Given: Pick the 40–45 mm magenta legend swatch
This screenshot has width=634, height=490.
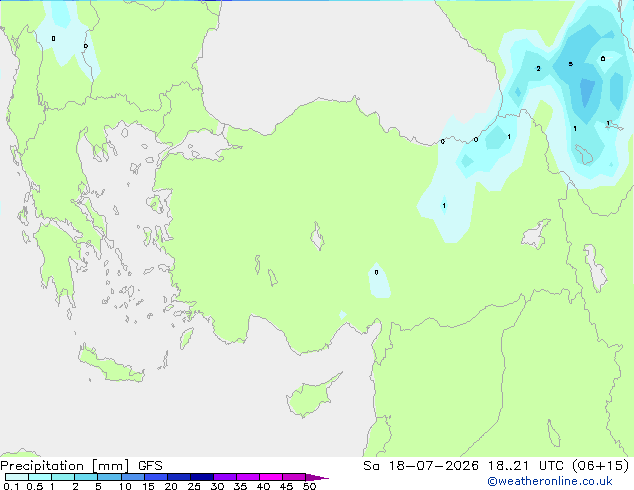Looking at the screenshot, I should (x=271, y=477).
